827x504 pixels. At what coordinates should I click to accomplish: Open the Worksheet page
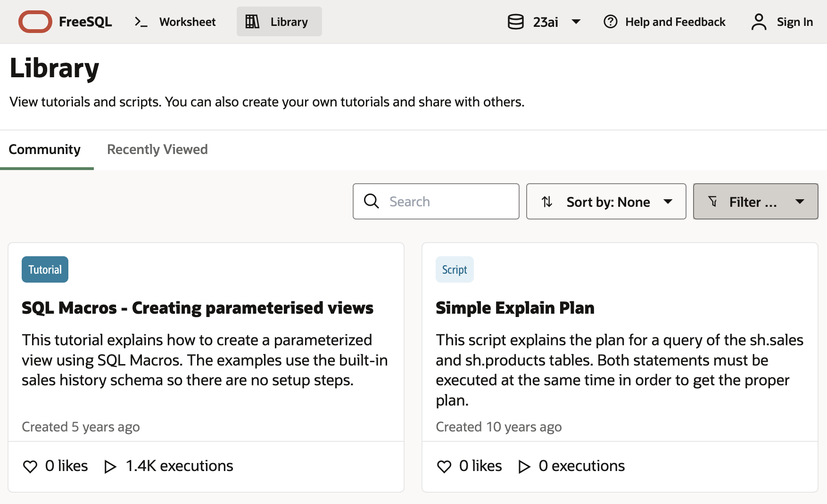187,22
